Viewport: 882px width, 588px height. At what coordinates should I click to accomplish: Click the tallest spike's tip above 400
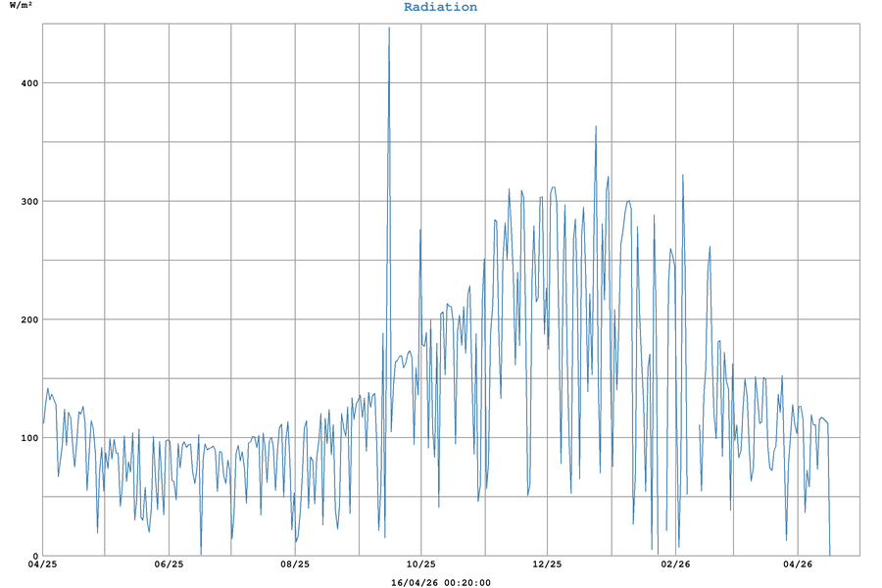point(389,28)
